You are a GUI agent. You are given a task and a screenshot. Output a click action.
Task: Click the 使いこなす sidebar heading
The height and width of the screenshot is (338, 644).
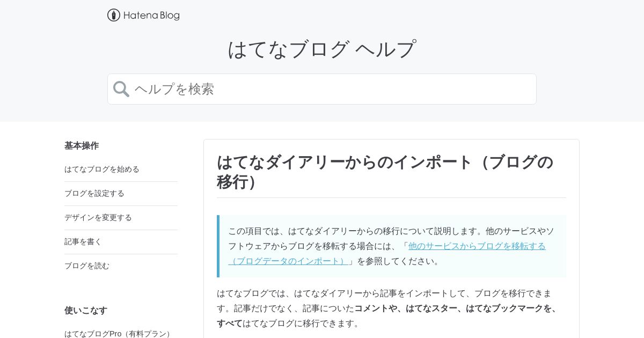[x=86, y=310]
